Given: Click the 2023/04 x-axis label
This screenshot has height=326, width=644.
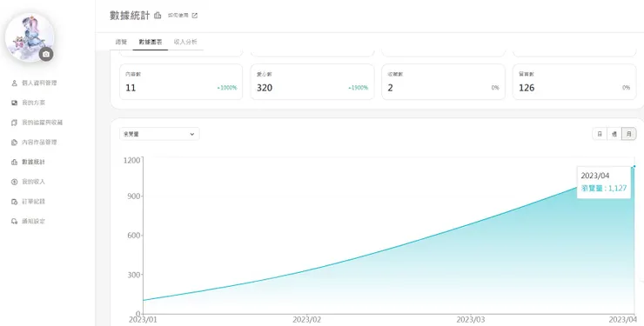Looking at the screenshot, I should pos(622,319).
